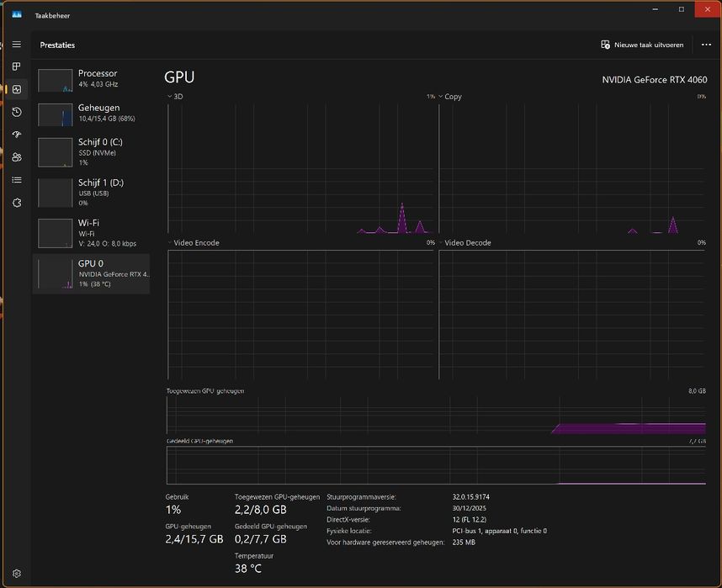Close the Taakbeheer window
Screen dimensions: 722x588
point(708,9)
